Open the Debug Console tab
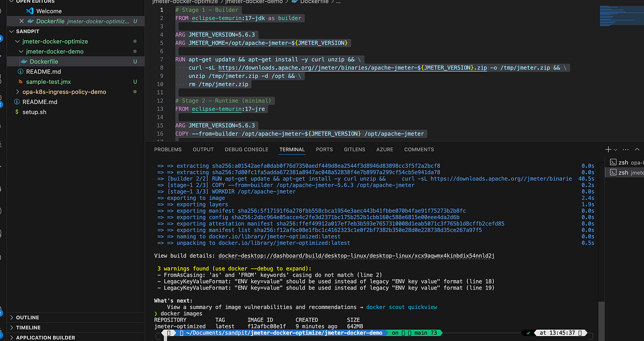Screen dimensions: 644x341 [246, 150]
